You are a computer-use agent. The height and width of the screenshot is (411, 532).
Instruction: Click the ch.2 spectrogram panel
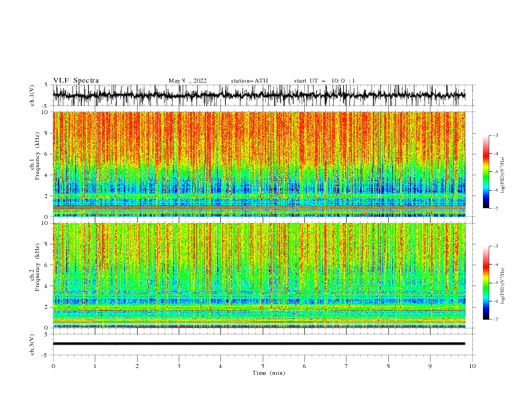point(259,275)
